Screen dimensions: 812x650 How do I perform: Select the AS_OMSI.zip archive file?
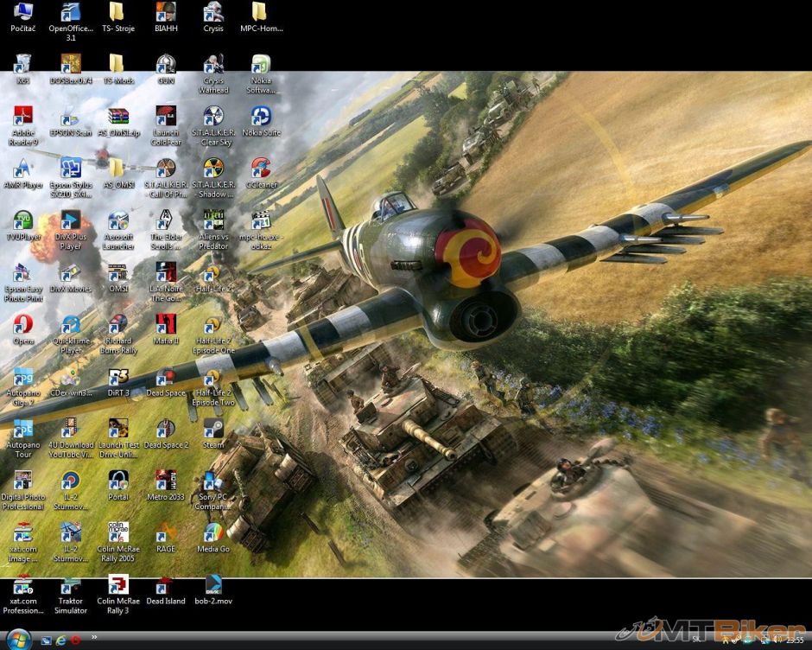click(118, 117)
